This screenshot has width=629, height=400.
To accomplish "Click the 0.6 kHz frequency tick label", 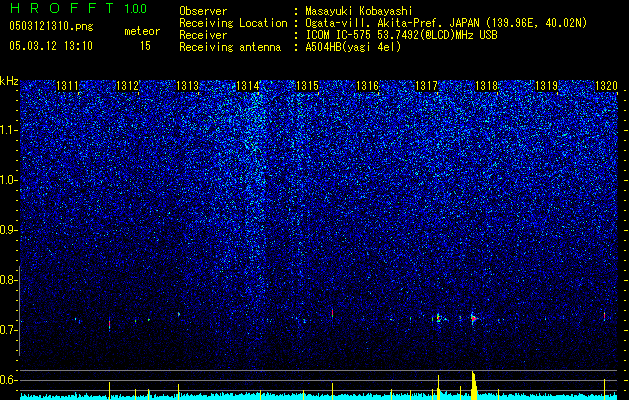I will point(9,380).
